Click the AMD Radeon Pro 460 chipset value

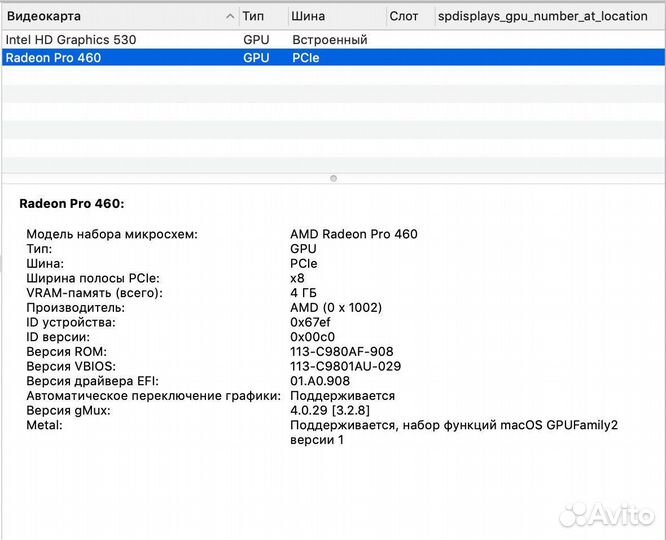[353, 234]
